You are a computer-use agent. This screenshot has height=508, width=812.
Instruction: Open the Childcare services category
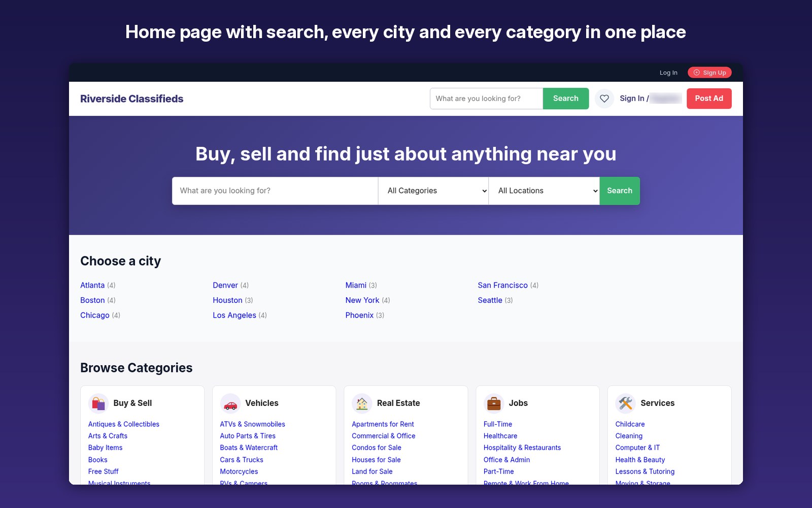(x=630, y=424)
